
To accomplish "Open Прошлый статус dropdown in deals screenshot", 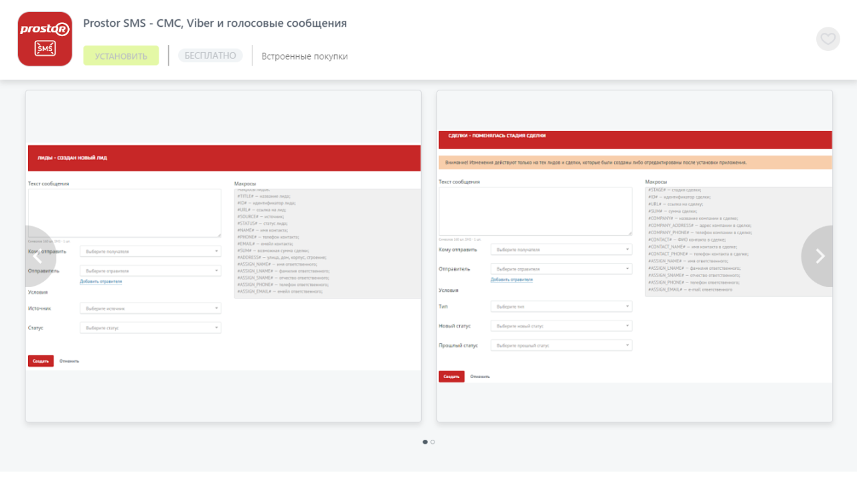I will coord(562,345).
